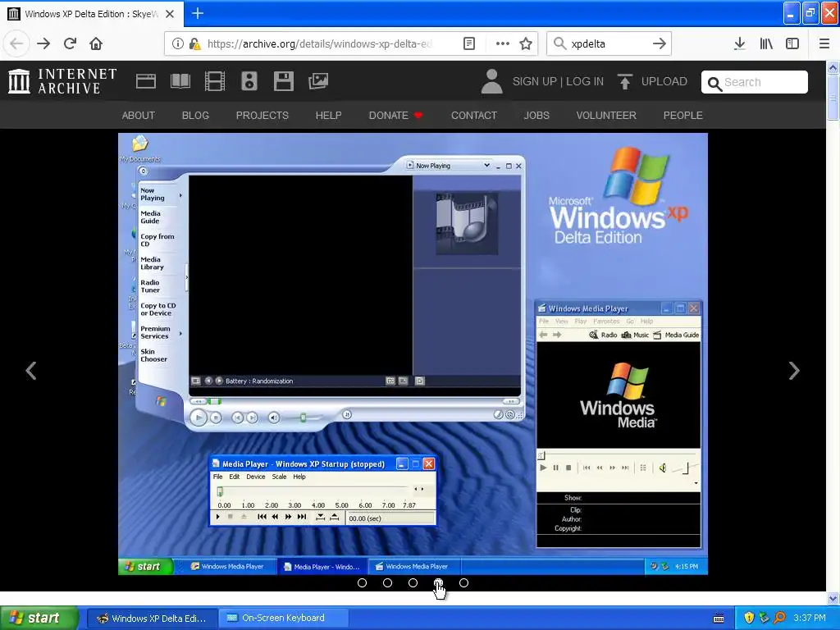Focus the Archive Search field
The height and width of the screenshot is (630, 840).
(755, 82)
